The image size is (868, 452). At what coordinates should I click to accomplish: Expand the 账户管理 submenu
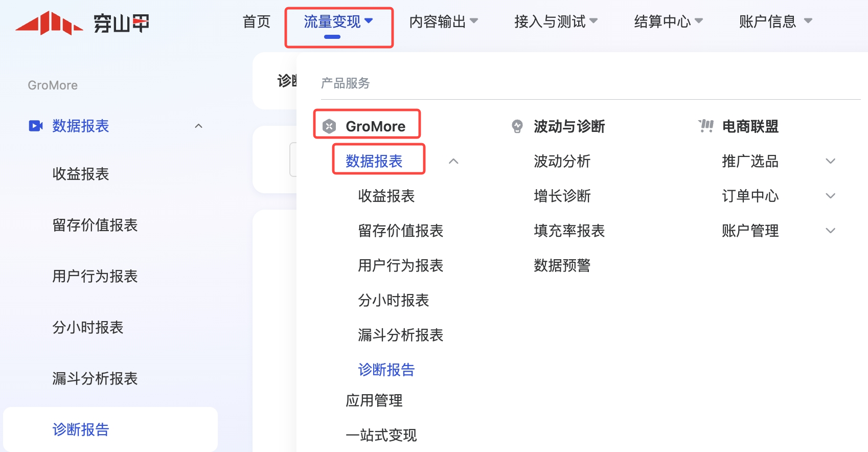830,231
